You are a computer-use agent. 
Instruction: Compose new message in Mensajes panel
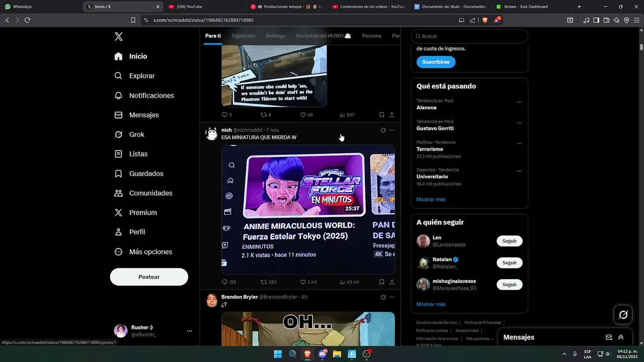click(x=609, y=337)
